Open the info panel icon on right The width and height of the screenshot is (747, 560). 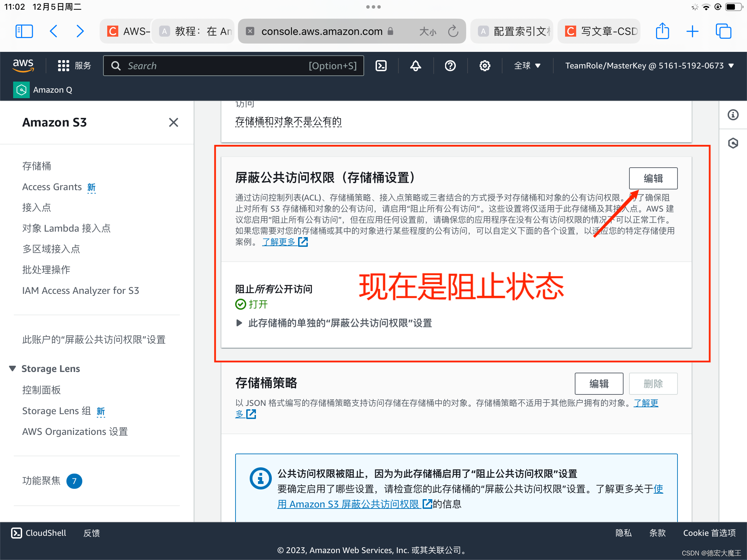(733, 115)
